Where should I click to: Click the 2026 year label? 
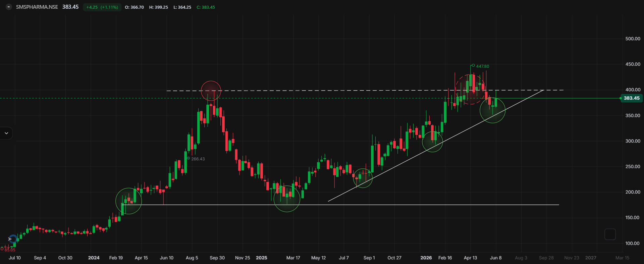point(426,258)
